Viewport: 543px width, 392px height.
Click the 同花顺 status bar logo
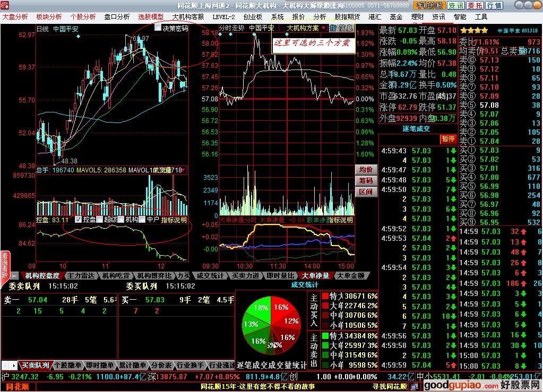point(18,387)
